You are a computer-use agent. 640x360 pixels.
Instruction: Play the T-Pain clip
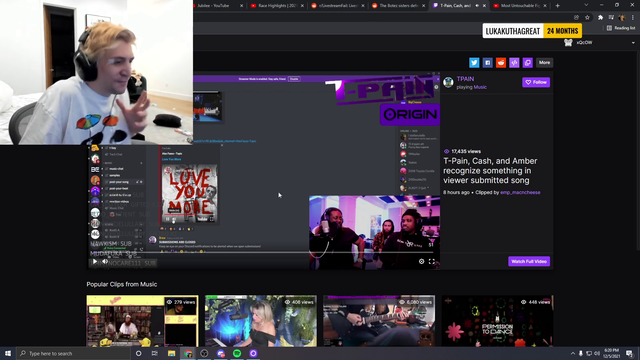[95, 261]
